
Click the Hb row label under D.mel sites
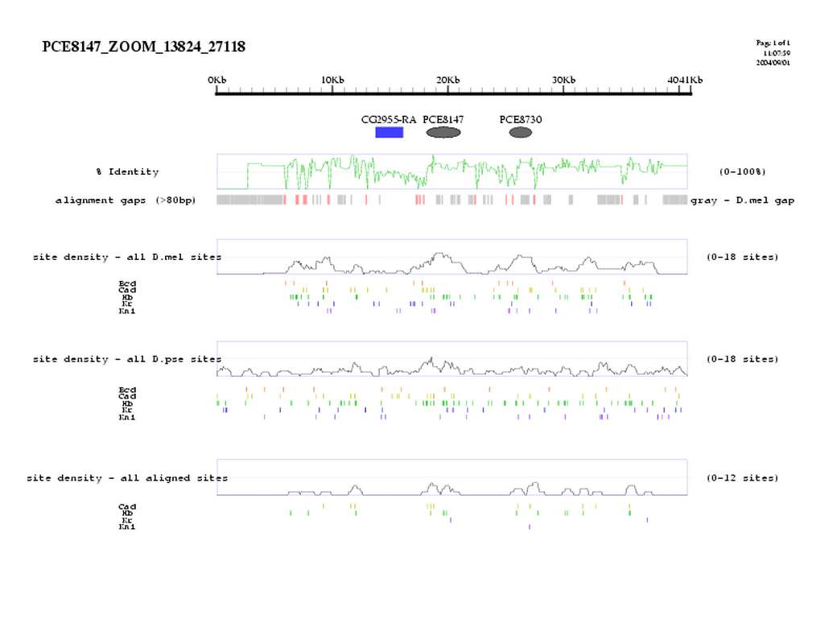127,298
